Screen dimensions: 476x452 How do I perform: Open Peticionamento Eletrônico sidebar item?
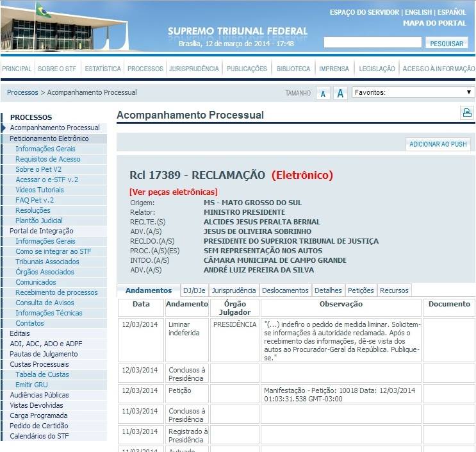coord(49,138)
